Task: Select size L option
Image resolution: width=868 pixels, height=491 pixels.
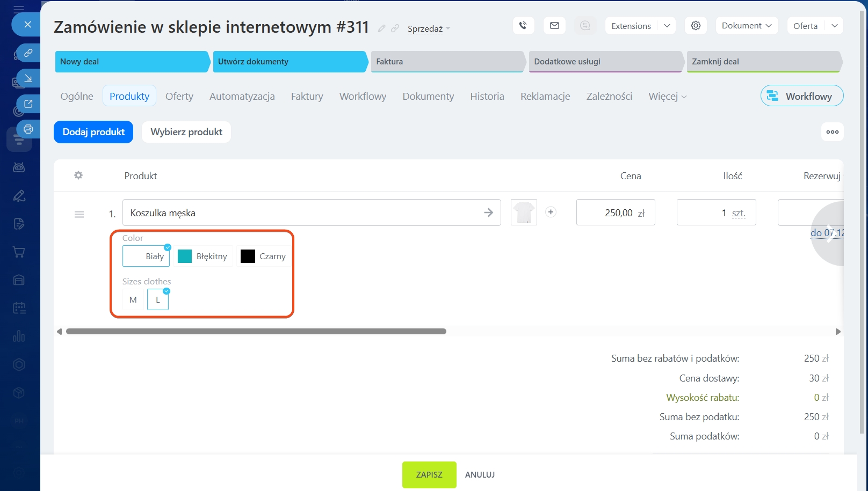Action: point(158,300)
